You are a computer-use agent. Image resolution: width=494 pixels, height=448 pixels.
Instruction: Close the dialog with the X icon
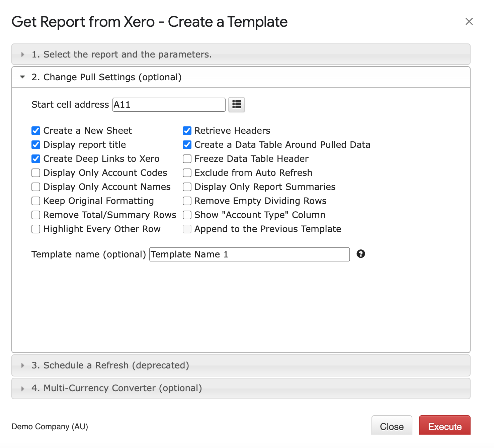(469, 21)
